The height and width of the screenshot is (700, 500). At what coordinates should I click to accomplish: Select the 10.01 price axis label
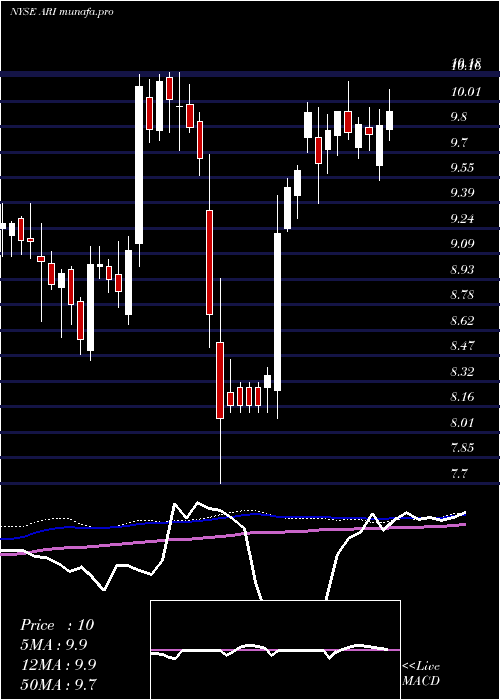coord(466,92)
